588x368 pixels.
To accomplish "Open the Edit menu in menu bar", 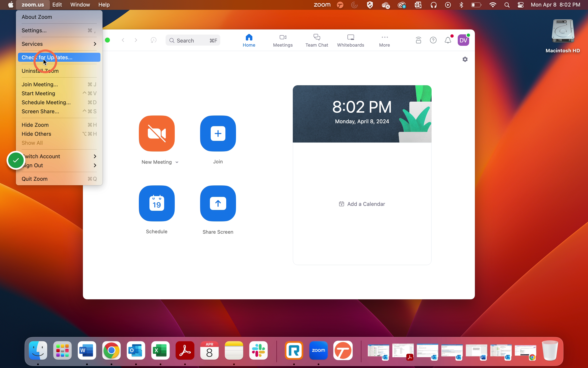I will point(57,5).
